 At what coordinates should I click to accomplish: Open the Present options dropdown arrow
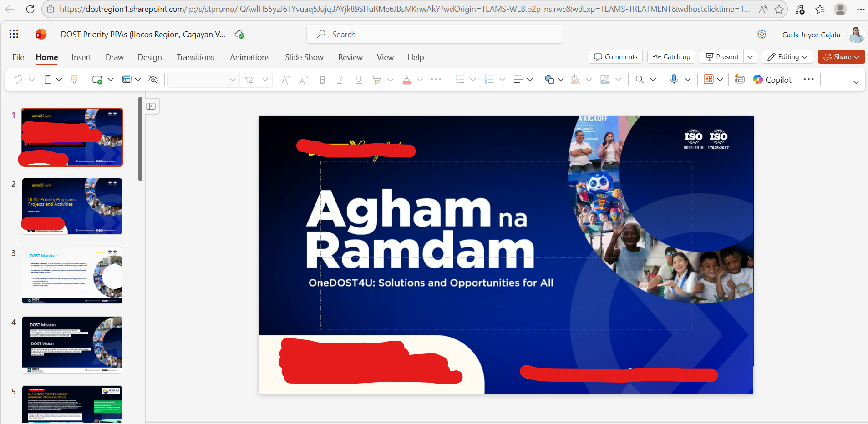pos(750,57)
